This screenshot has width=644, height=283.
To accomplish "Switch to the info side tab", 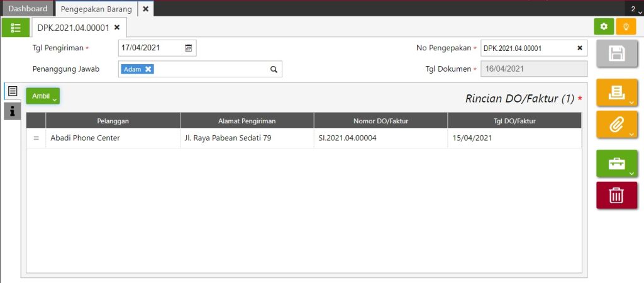I will (13, 111).
